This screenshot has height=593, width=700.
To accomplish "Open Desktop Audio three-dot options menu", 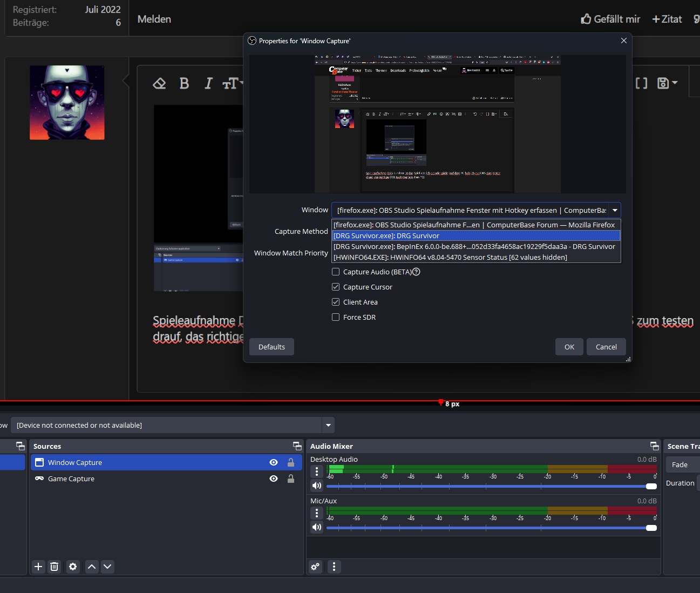I will pos(317,471).
